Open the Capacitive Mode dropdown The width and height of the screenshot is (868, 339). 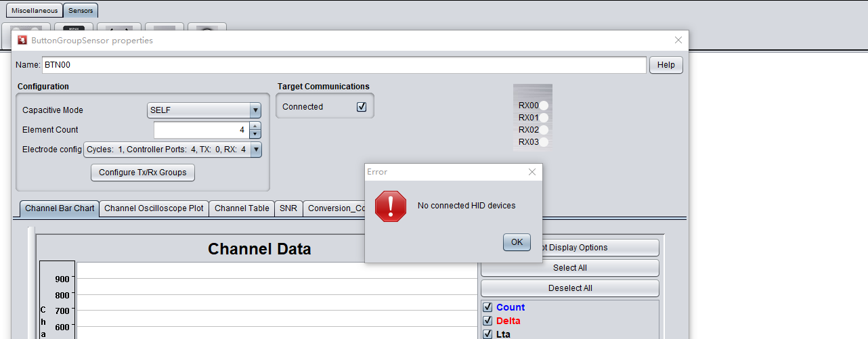255,110
